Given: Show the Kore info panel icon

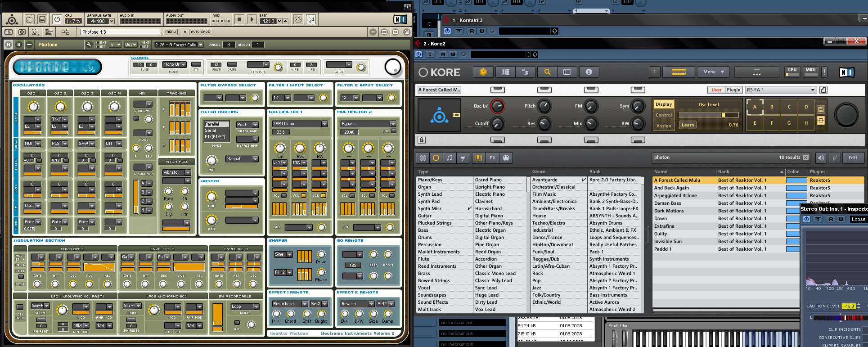Looking at the screenshot, I should pos(589,72).
